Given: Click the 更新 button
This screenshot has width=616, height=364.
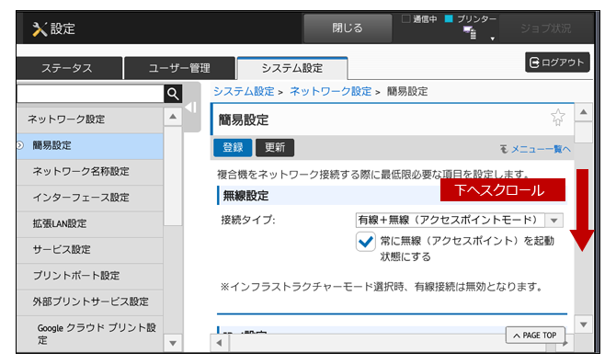Looking at the screenshot, I should (275, 148).
